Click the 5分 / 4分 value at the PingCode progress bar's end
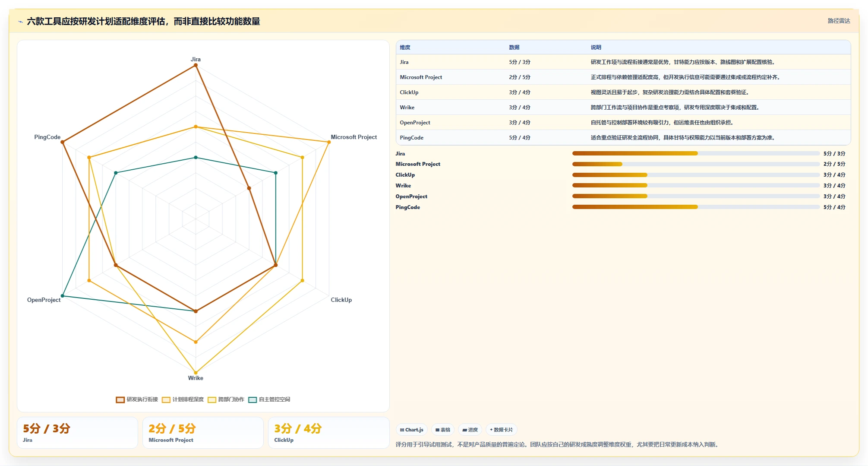 point(834,207)
